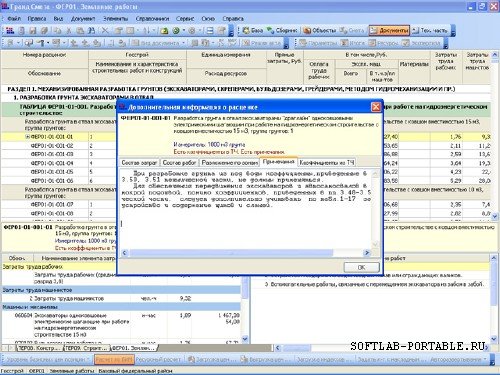Click the Обоснование column header
This screenshot has height=375, width=500.
(44, 73)
